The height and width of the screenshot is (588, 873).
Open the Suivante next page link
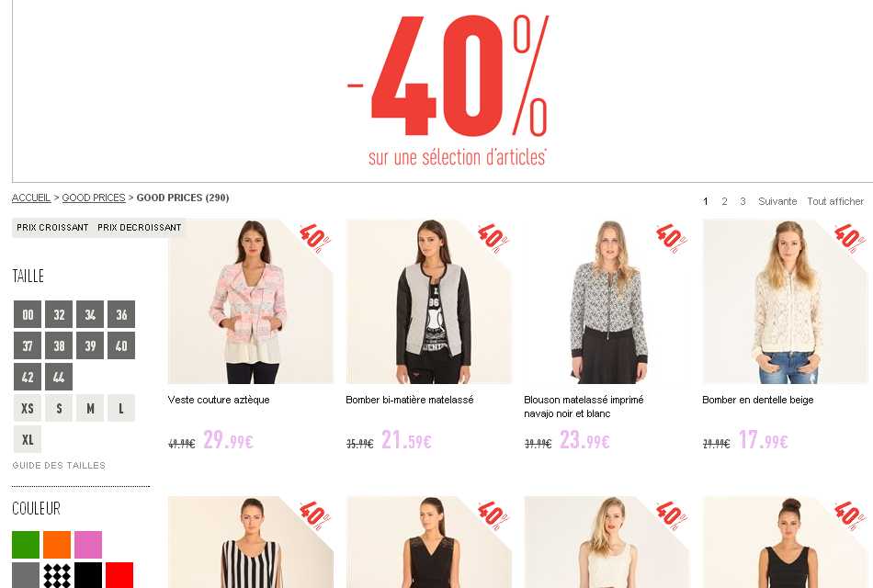[x=777, y=201]
